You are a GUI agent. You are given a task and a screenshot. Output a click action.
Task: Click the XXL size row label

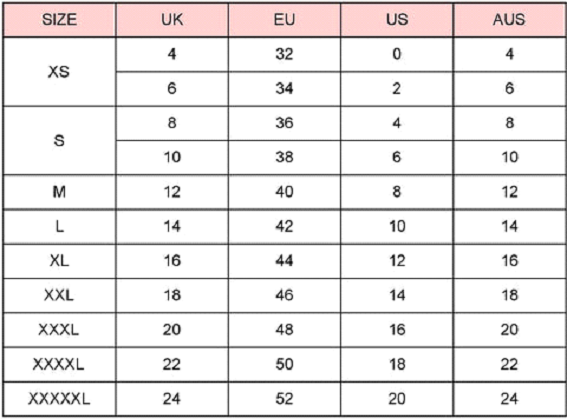60,295
